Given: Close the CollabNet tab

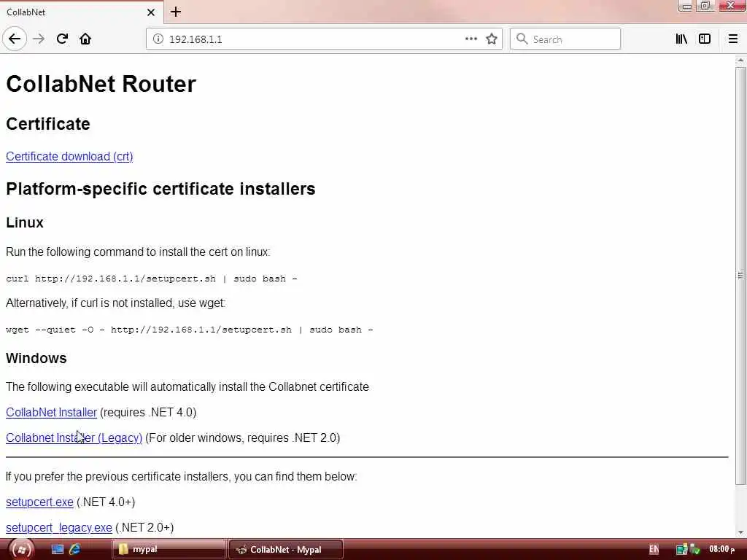Looking at the screenshot, I should (151, 12).
